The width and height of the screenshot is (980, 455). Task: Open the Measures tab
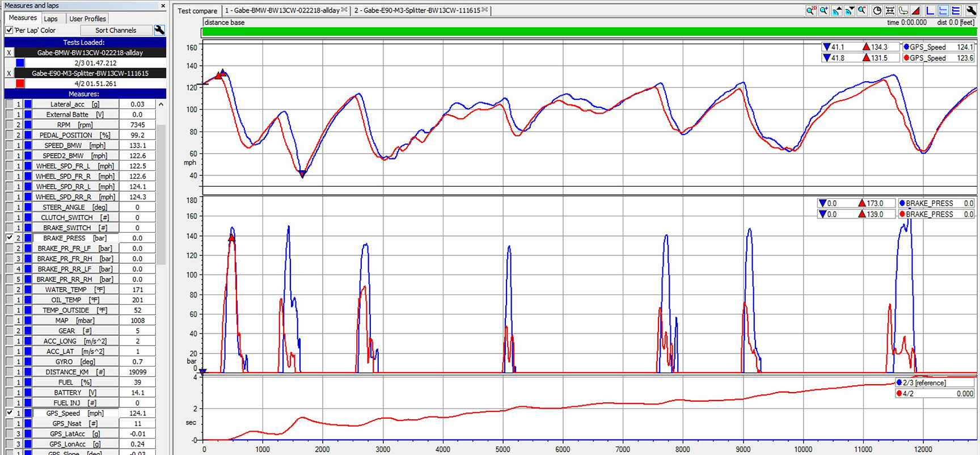point(23,18)
